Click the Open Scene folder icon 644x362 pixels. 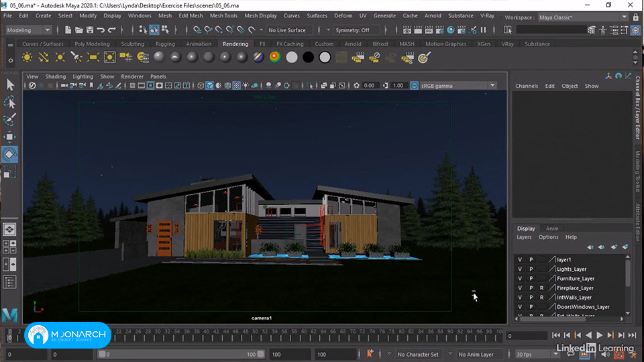[79, 30]
